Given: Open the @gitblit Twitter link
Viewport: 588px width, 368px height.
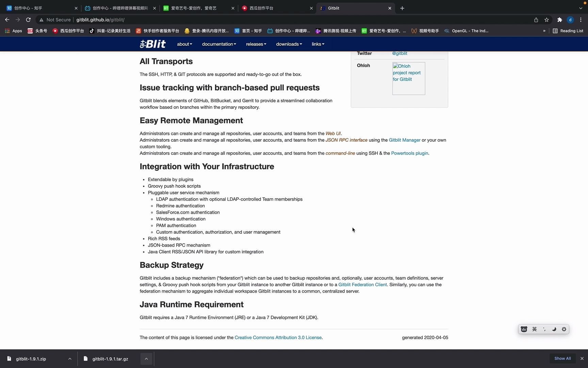Looking at the screenshot, I should click(399, 53).
